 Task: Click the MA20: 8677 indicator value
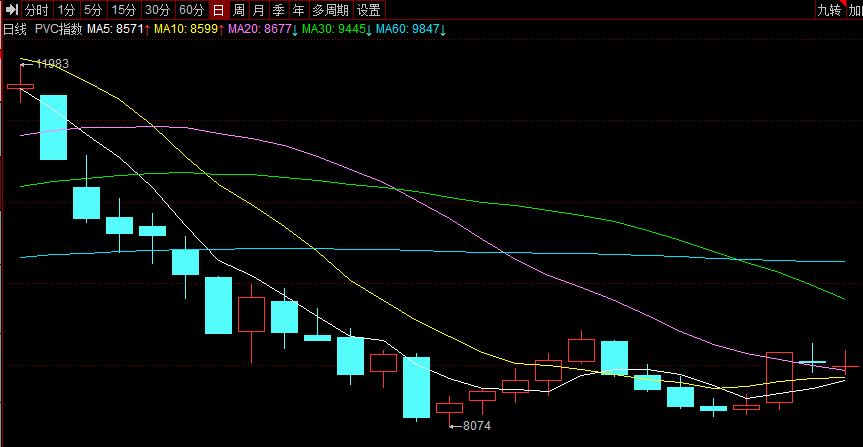[x=263, y=29]
